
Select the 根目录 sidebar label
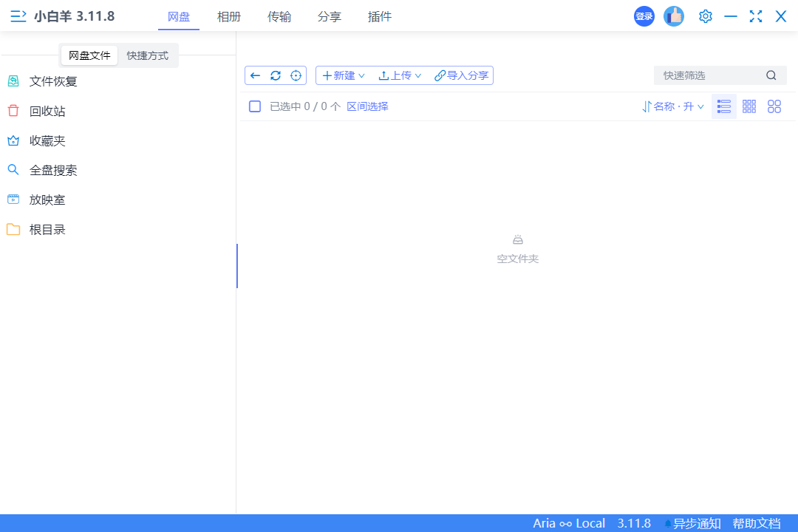pyautogui.click(x=47, y=230)
